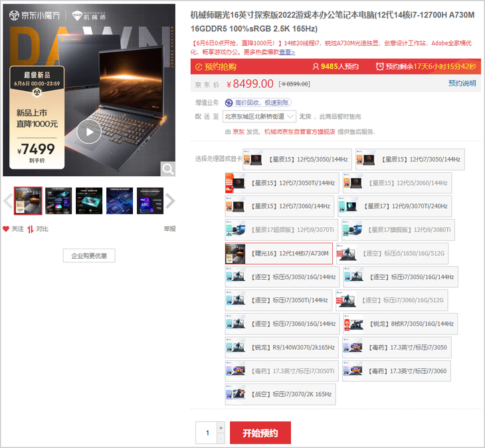Select option 【逐空】标压i7/3050Ti/144Hz
Viewport: 485px width, 448px height.
click(278, 300)
